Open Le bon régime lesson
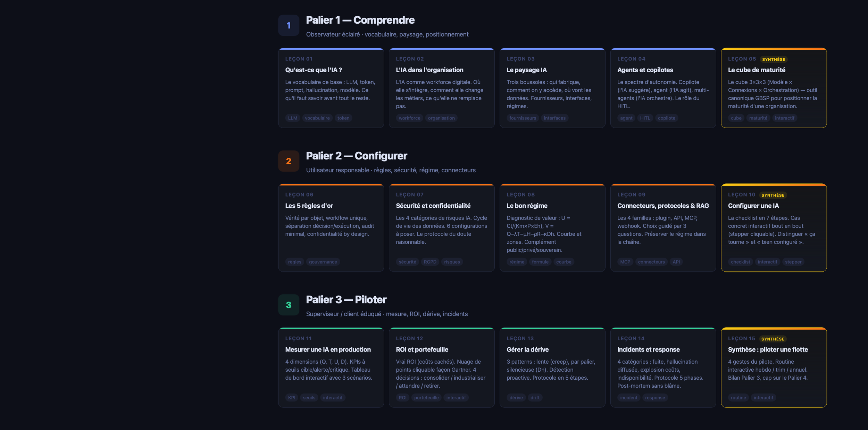This screenshot has width=868, height=430. (x=552, y=228)
